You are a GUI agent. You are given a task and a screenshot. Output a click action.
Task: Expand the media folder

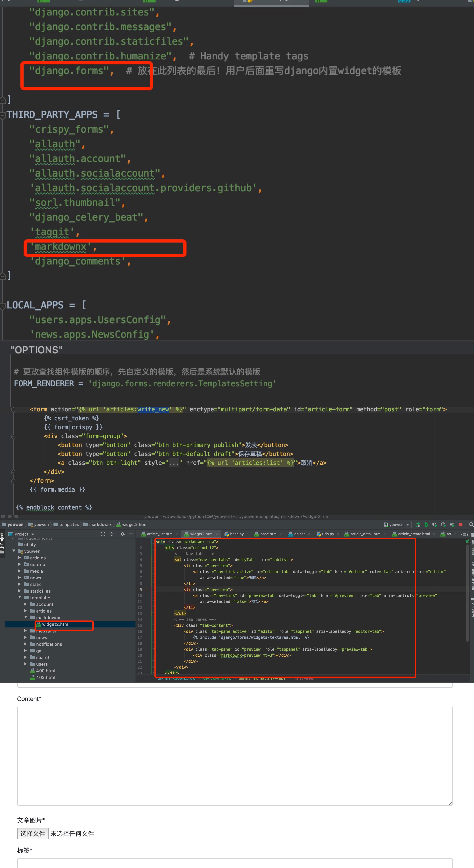[20, 571]
